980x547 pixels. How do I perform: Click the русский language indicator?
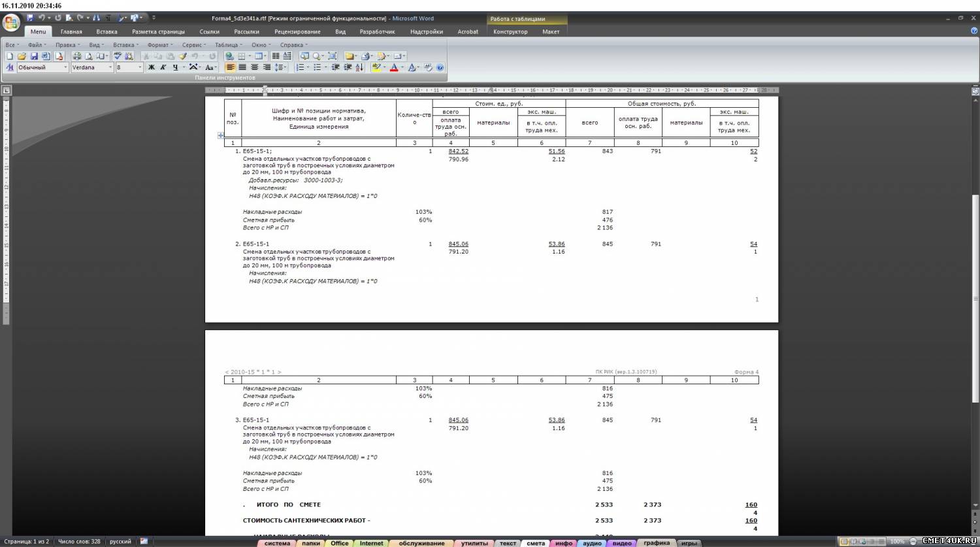(120, 542)
